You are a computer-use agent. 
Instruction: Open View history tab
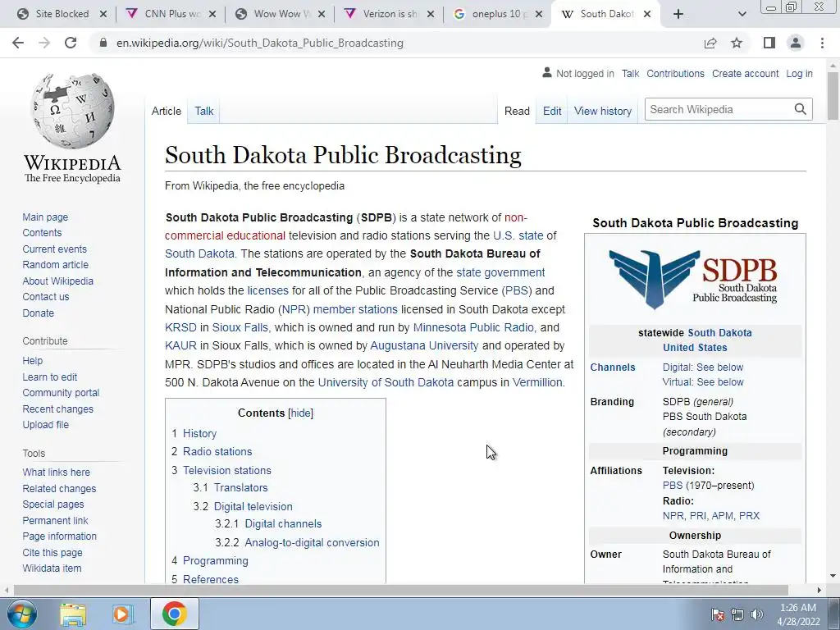pos(603,111)
